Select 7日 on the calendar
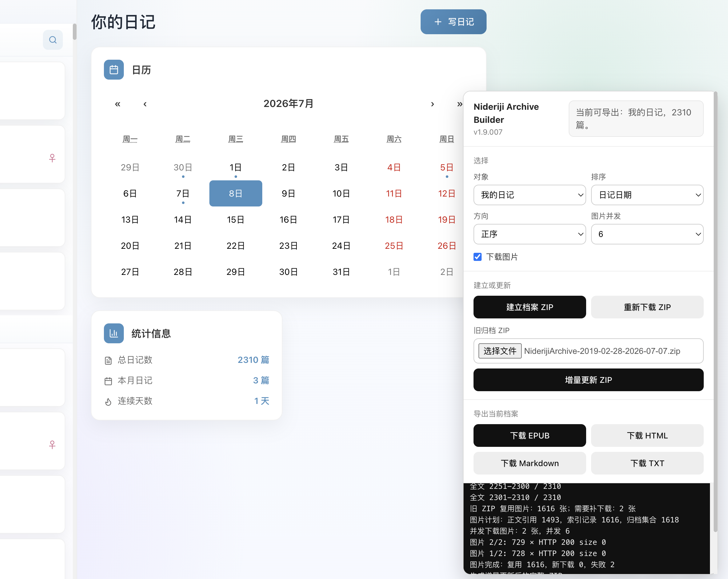Viewport: 728px width, 579px height. (x=183, y=193)
